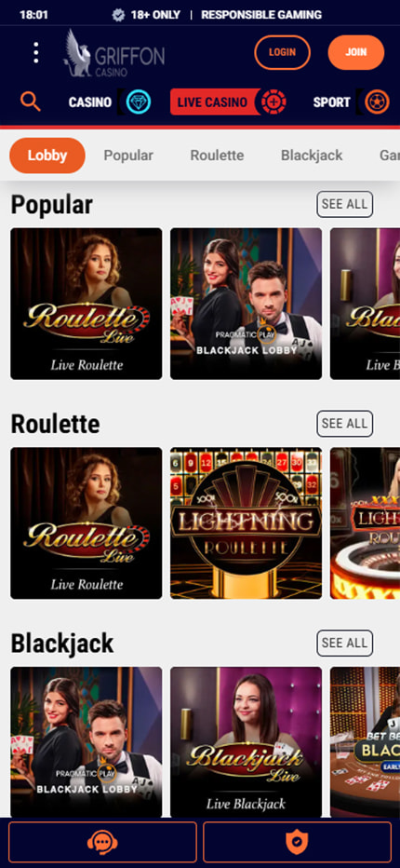This screenshot has width=400, height=868.
Task: Click the Griffon Casino logo
Action: pyautogui.click(x=114, y=53)
